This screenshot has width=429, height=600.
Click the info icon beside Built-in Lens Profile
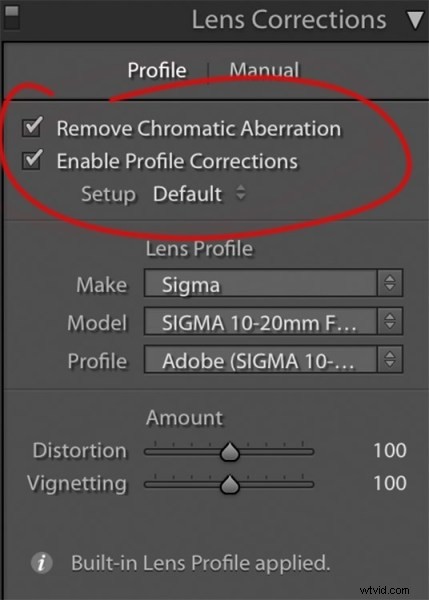[42, 563]
